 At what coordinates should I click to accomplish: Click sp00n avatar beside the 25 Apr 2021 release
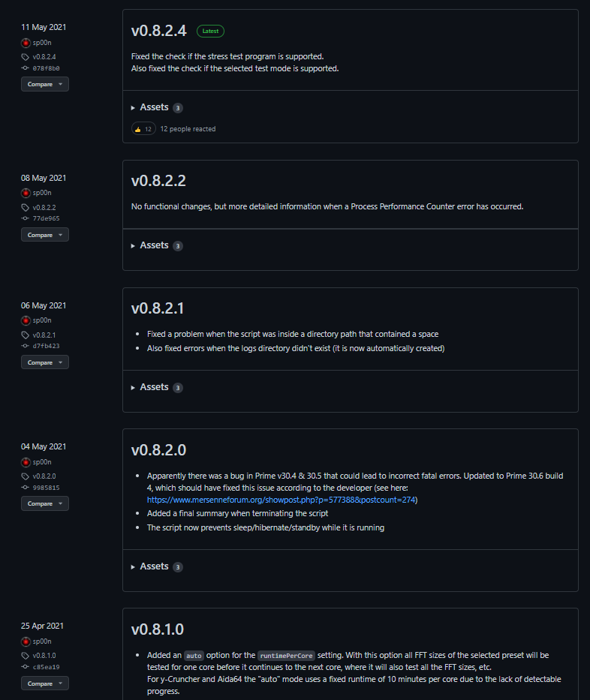point(26,641)
